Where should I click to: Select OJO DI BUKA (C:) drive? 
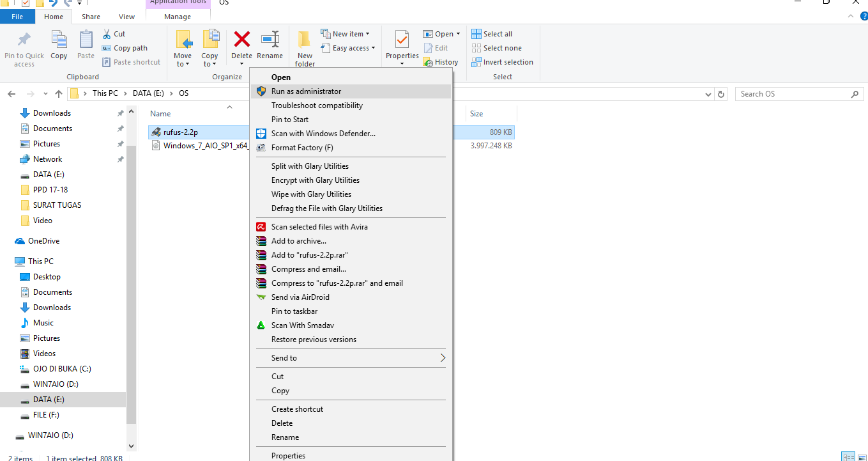pos(62,369)
